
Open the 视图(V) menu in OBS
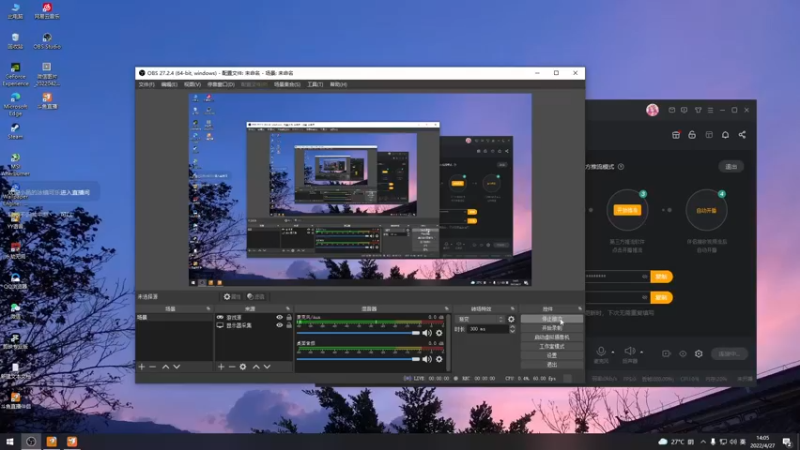pyautogui.click(x=192, y=84)
